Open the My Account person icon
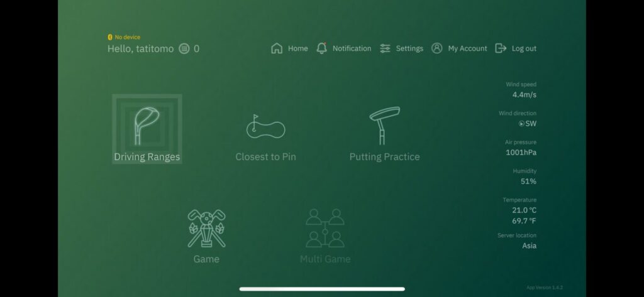 point(436,48)
